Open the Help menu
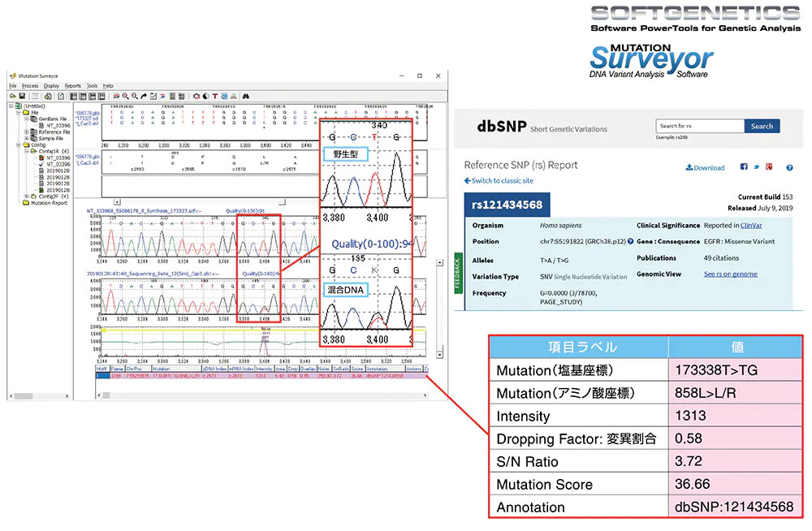812x531 pixels. point(108,86)
